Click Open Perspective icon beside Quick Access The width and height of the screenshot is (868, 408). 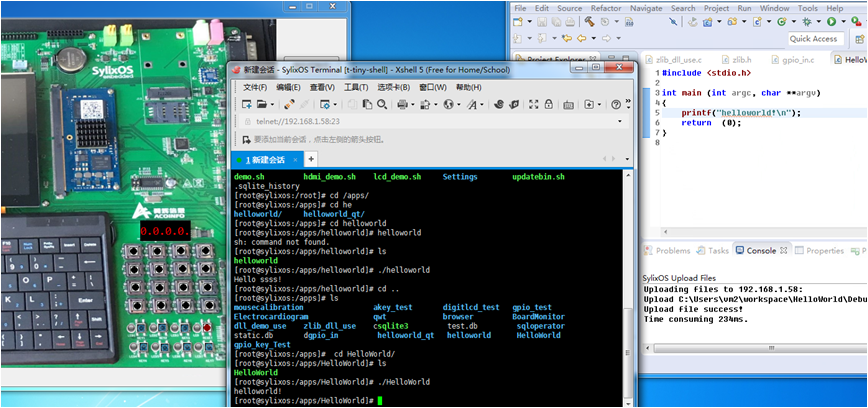(x=859, y=39)
